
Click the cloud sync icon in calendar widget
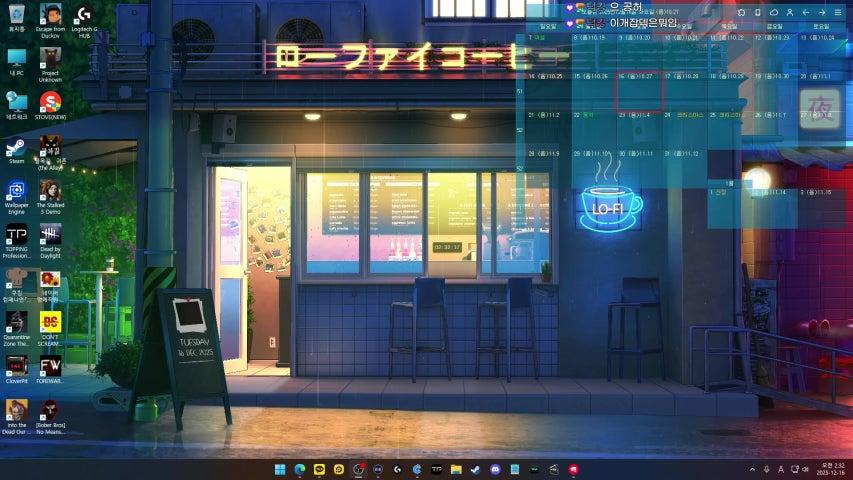pyautogui.click(x=773, y=11)
